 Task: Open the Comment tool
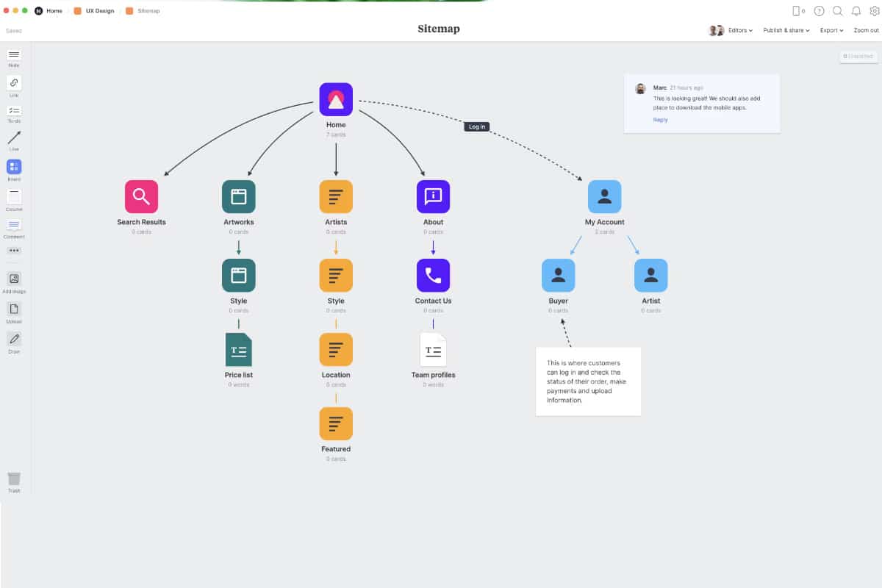click(13, 224)
